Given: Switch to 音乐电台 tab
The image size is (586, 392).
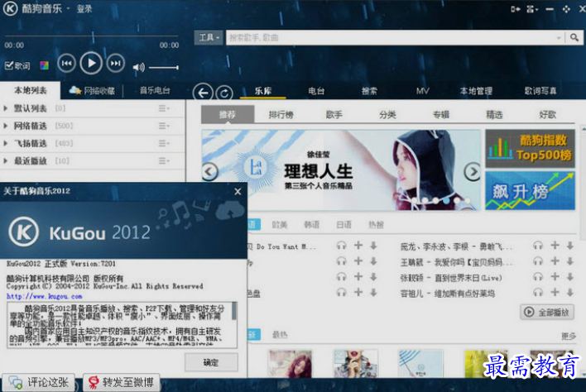Looking at the screenshot, I should tap(155, 90).
